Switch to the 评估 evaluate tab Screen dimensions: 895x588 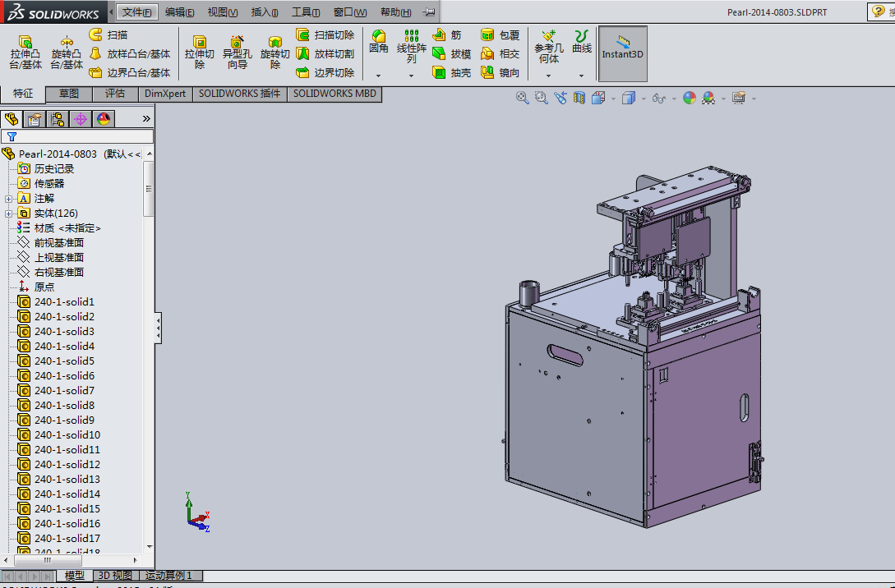(x=115, y=94)
